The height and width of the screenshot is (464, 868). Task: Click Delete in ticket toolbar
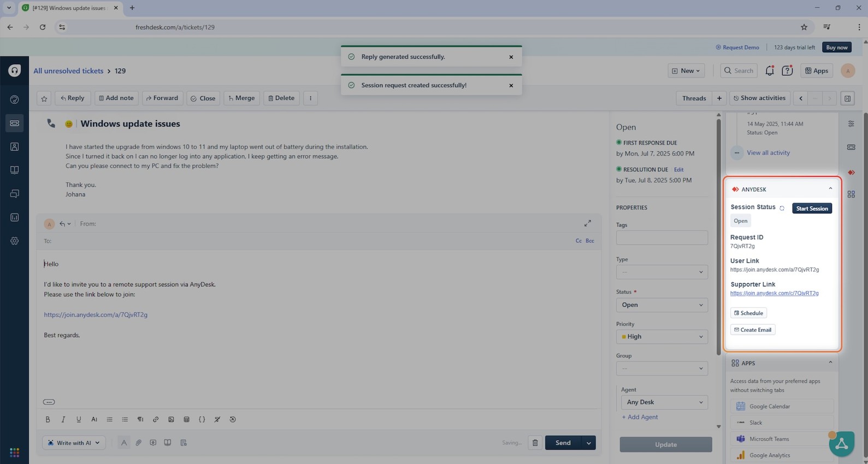(281, 98)
